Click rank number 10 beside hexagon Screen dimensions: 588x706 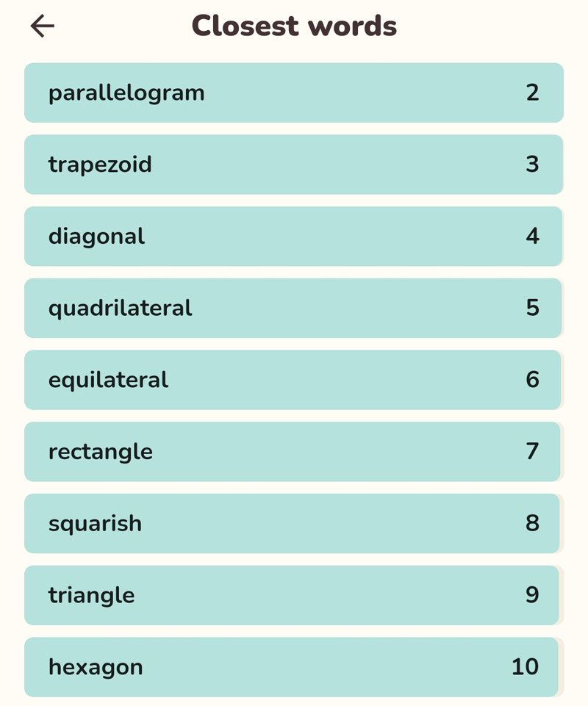click(526, 667)
